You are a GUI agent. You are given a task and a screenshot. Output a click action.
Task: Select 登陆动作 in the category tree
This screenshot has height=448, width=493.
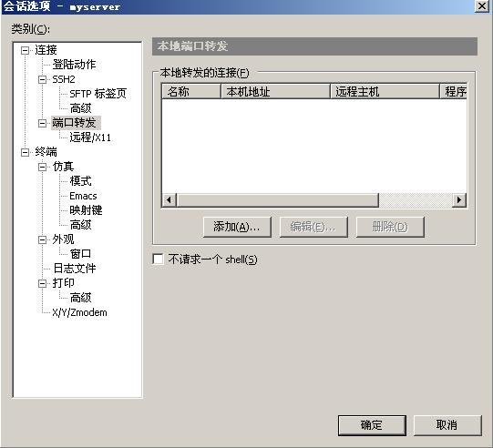pyautogui.click(x=74, y=65)
